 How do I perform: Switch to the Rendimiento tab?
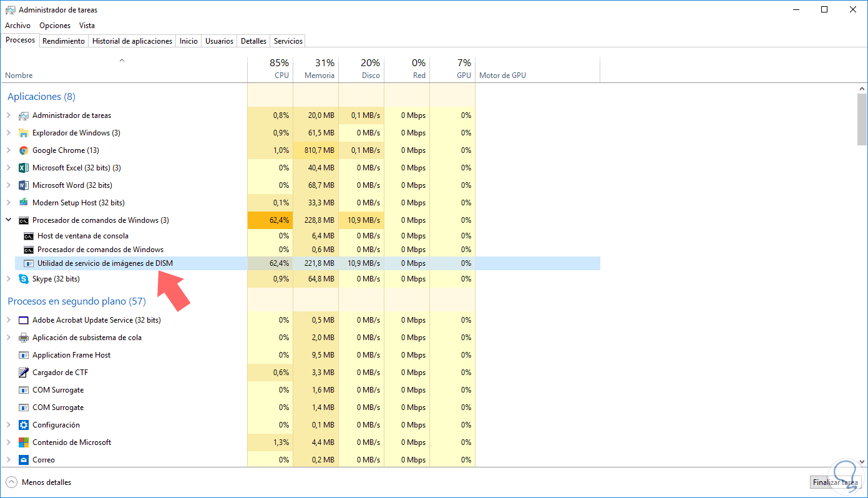(64, 41)
